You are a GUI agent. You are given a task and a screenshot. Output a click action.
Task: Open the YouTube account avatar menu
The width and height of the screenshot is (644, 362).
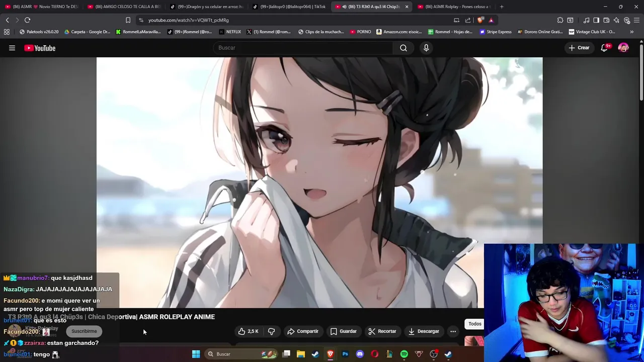[623, 48]
